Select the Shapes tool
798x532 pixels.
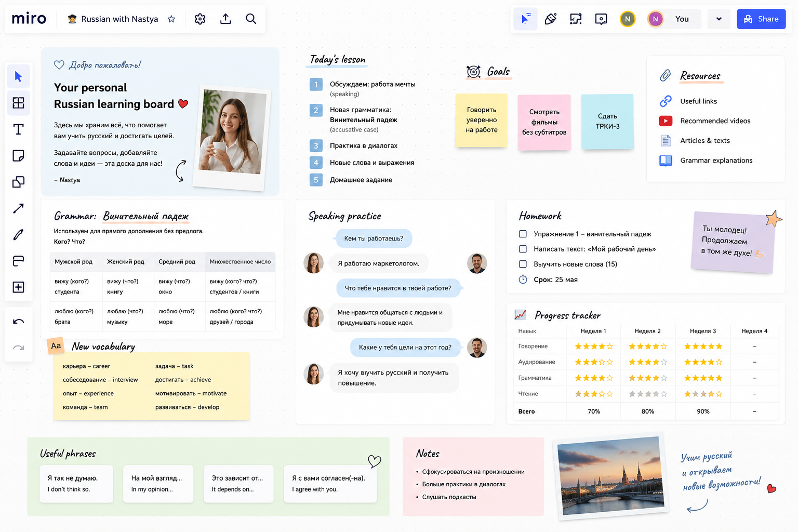[x=18, y=182]
